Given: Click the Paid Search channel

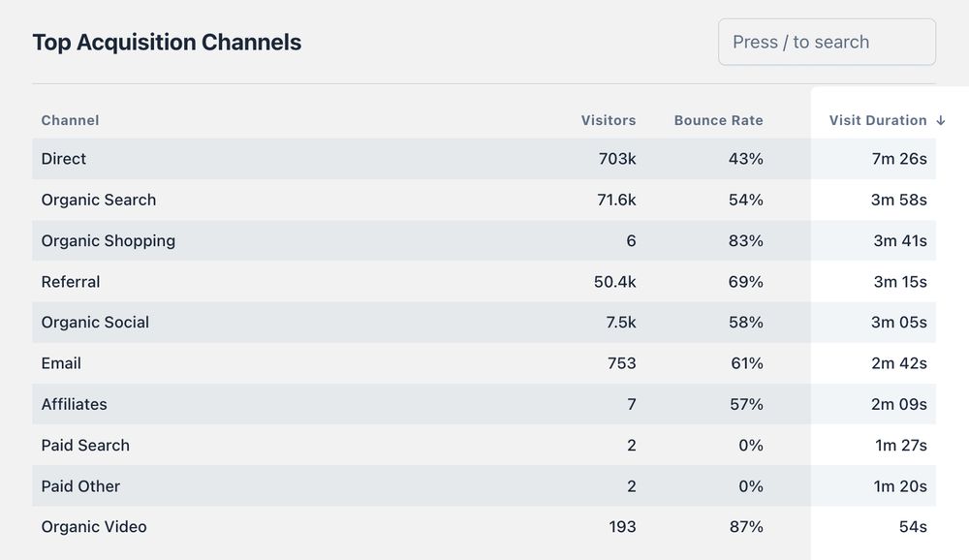Looking at the screenshot, I should [85, 446].
